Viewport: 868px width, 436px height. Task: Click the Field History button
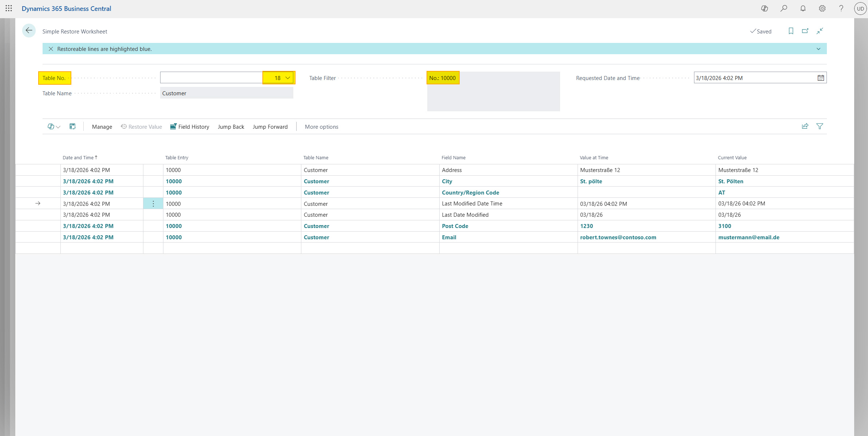190,127
